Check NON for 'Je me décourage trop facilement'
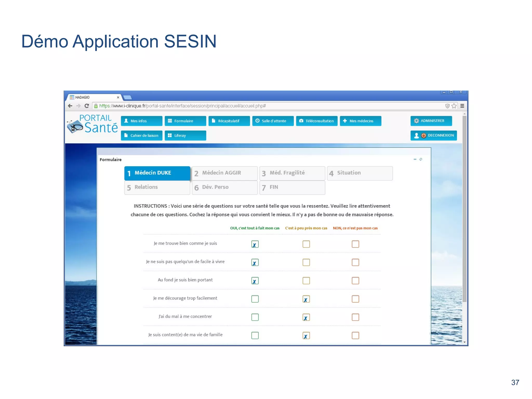The width and height of the screenshot is (532, 399). pos(355,299)
